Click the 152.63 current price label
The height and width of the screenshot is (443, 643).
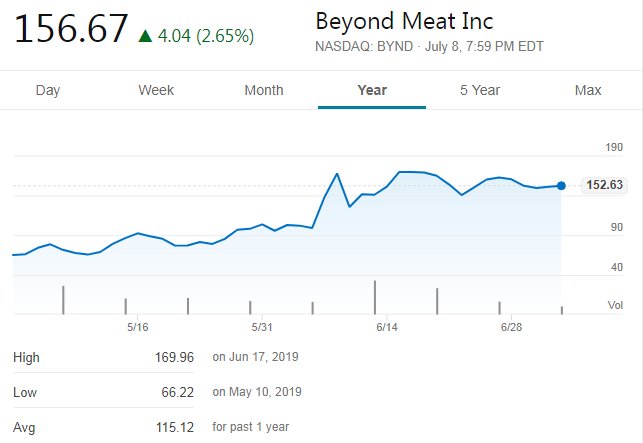(x=604, y=185)
